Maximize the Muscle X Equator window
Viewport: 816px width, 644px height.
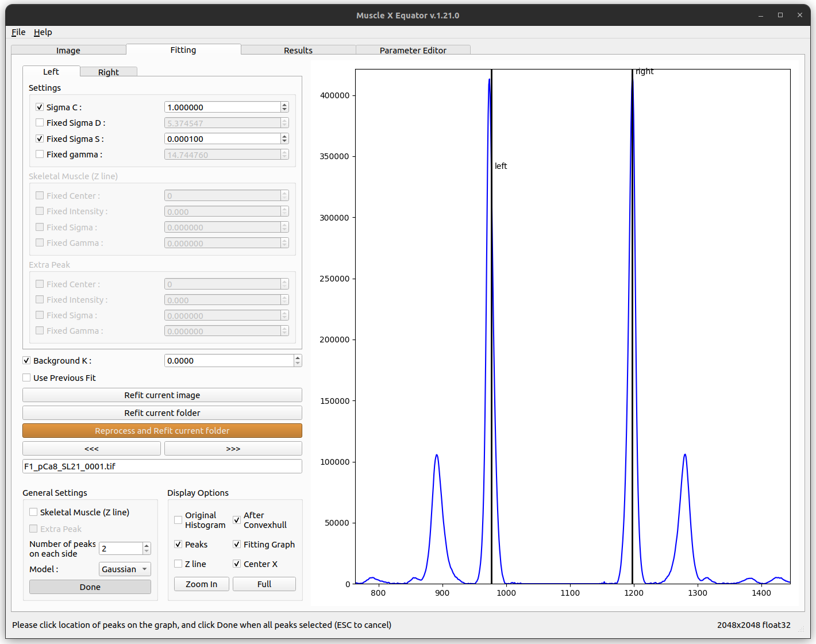point(780,16)
